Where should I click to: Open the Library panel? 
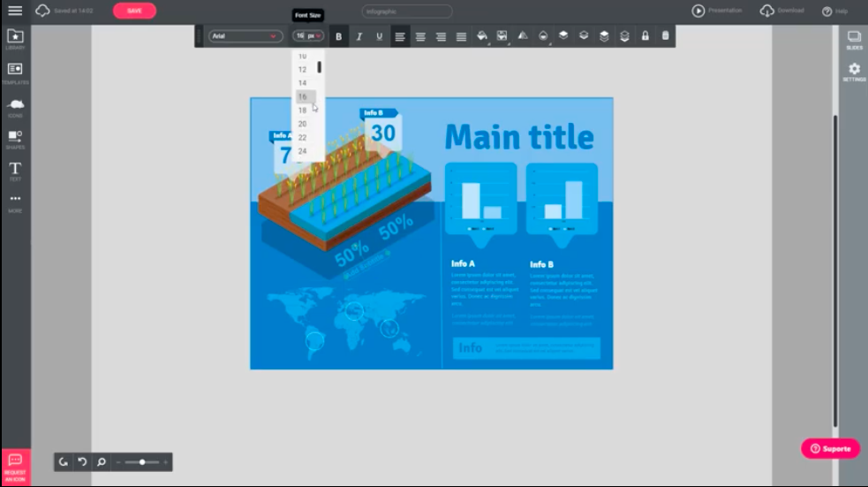click(x=15, y=38)
